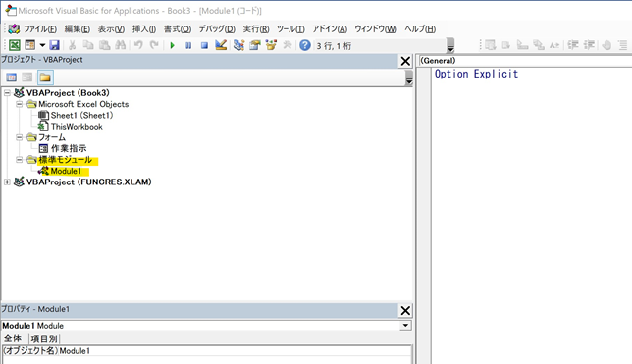Click the Indent icon in edit toolbar

pyautogui.click(x=573, y=45)
